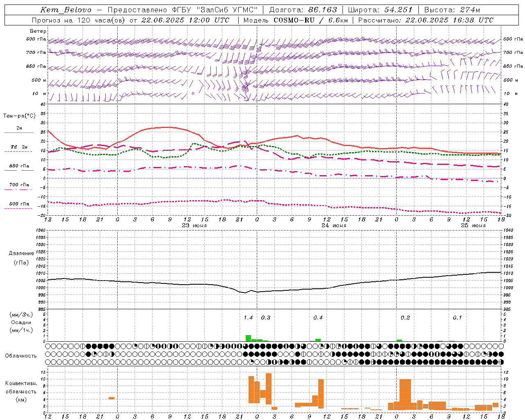Screen dimensions: 525x420
Task: Click the 'Рассчитано: 22.06.2025 16:38 UTC' timestamp
Action: coord(426,20)
